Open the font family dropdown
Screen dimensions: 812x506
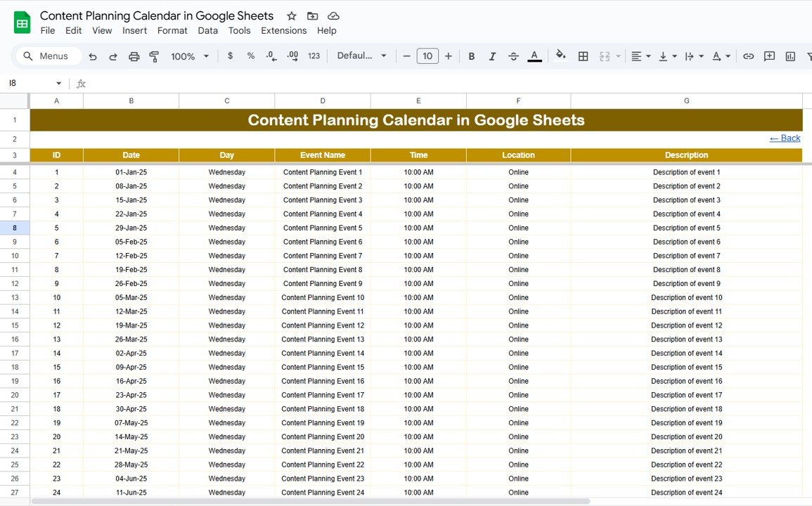click(x=361, y=56)
